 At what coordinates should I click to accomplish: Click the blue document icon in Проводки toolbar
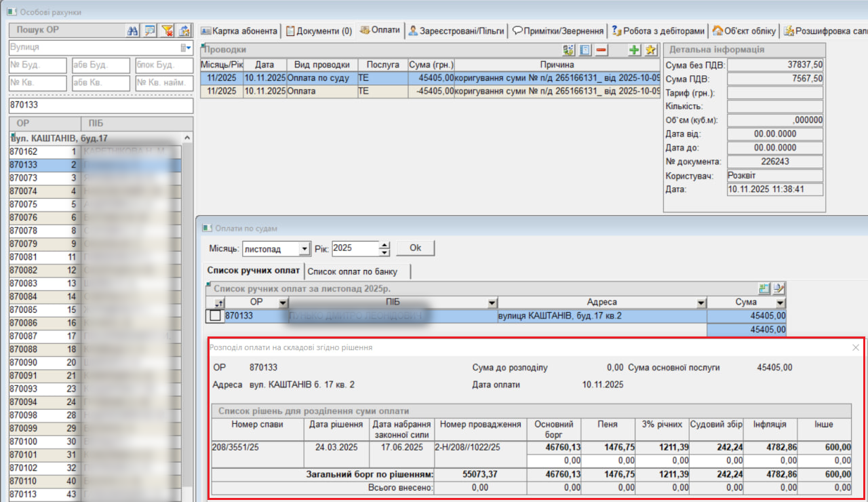585,50
